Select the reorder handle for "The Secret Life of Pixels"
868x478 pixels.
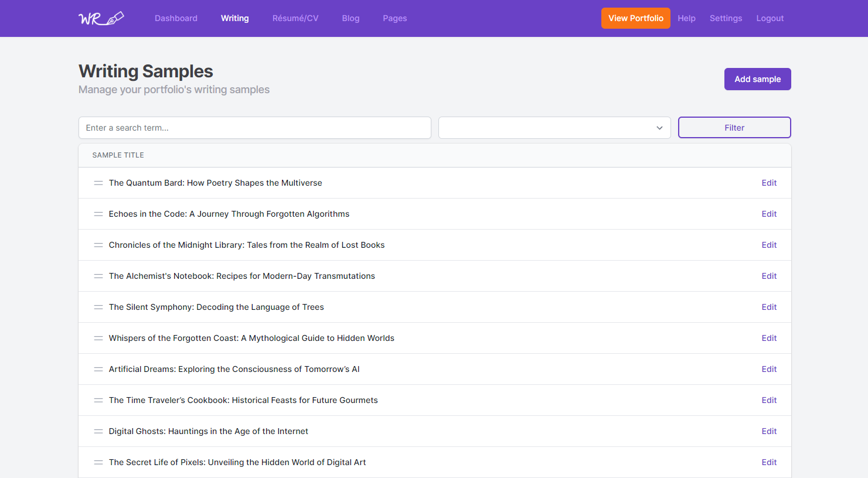coord(98,462)
